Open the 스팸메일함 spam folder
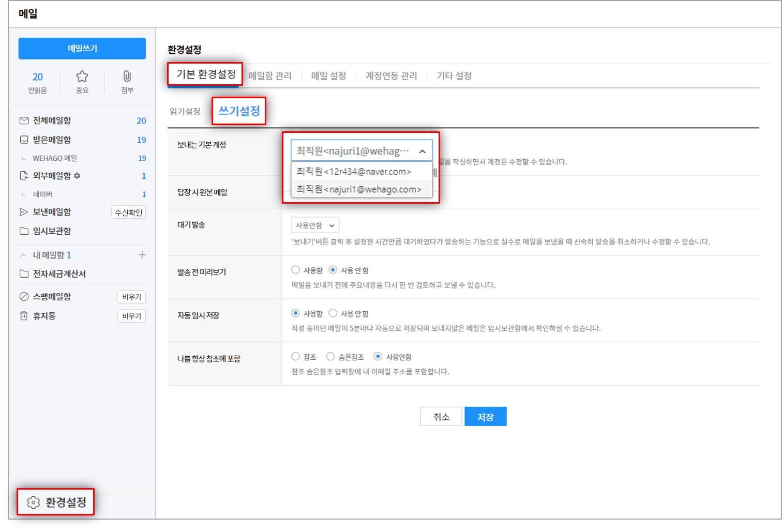 point(52,297)
